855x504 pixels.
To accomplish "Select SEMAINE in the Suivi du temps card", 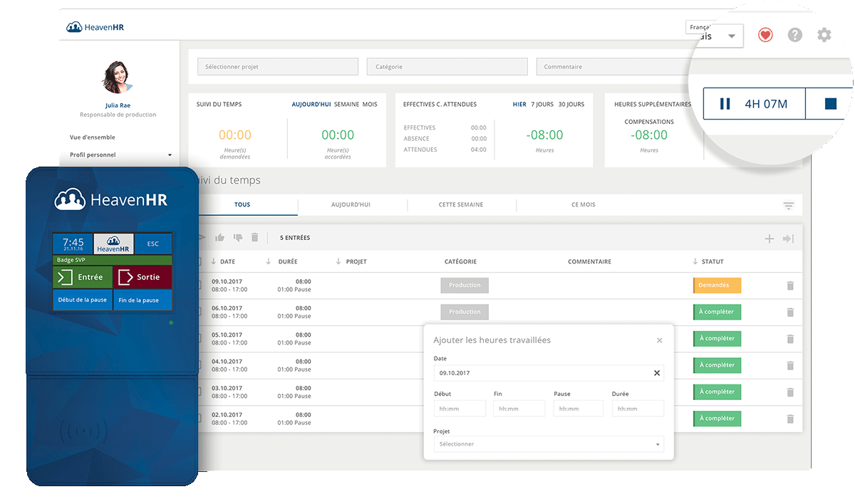I will click(346, 105).
